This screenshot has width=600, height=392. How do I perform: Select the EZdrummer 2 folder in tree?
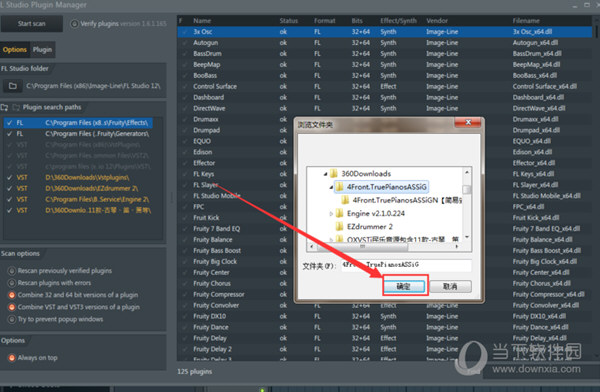tap(370, 227)
